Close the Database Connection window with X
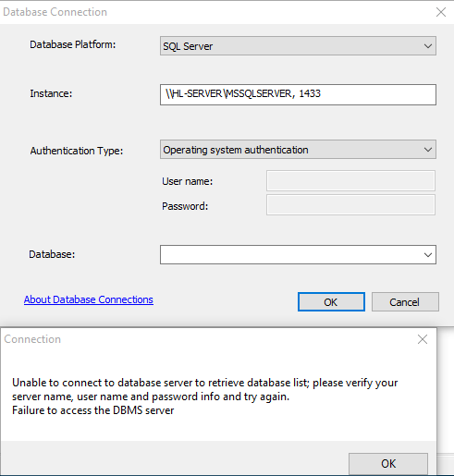Viewport: 454px width, 476px height. click(x=441, y=12)
